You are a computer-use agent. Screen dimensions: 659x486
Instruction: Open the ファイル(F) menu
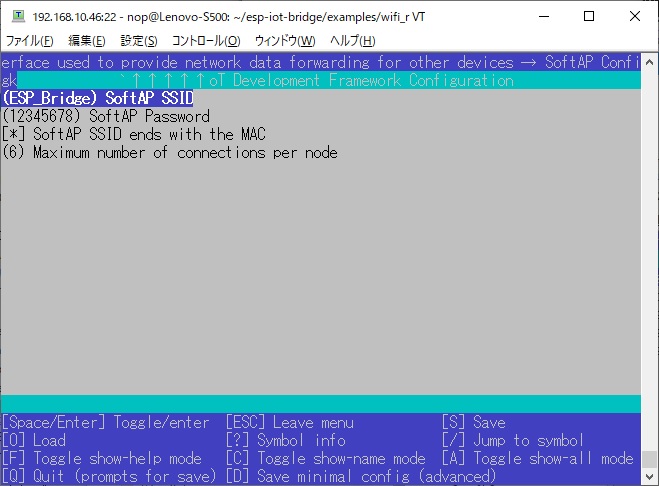(x=29, y=41)
